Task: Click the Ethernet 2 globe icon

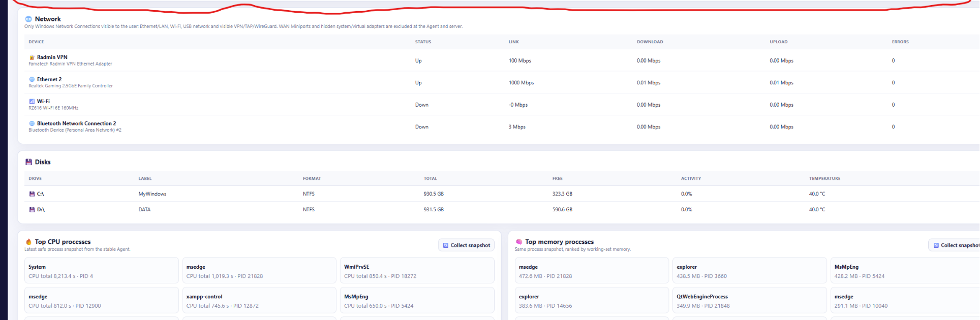Action: 32,79
